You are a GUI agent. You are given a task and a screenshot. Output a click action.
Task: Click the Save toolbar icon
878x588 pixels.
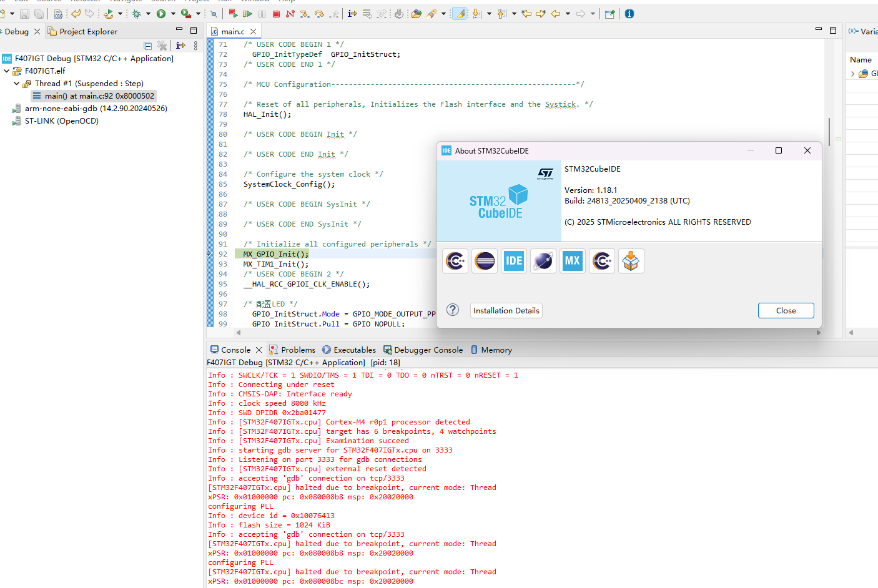pos(24,14)
